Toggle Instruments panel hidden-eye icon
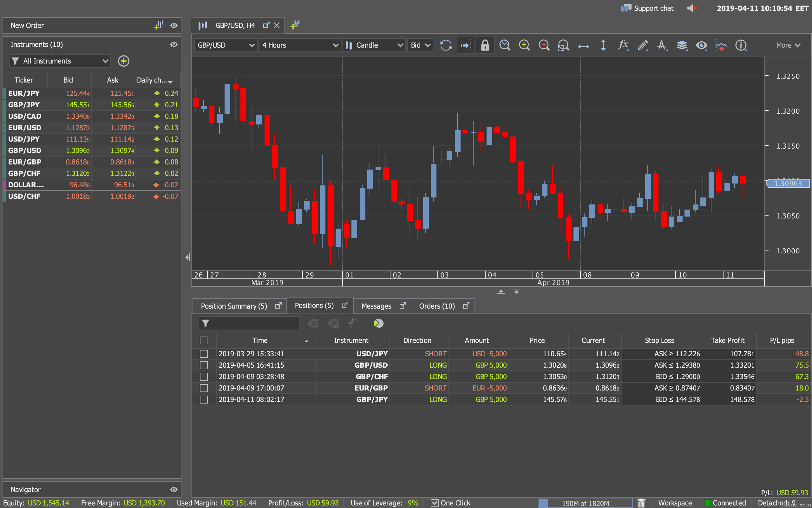Screen dimensions: 812x508 174,44
